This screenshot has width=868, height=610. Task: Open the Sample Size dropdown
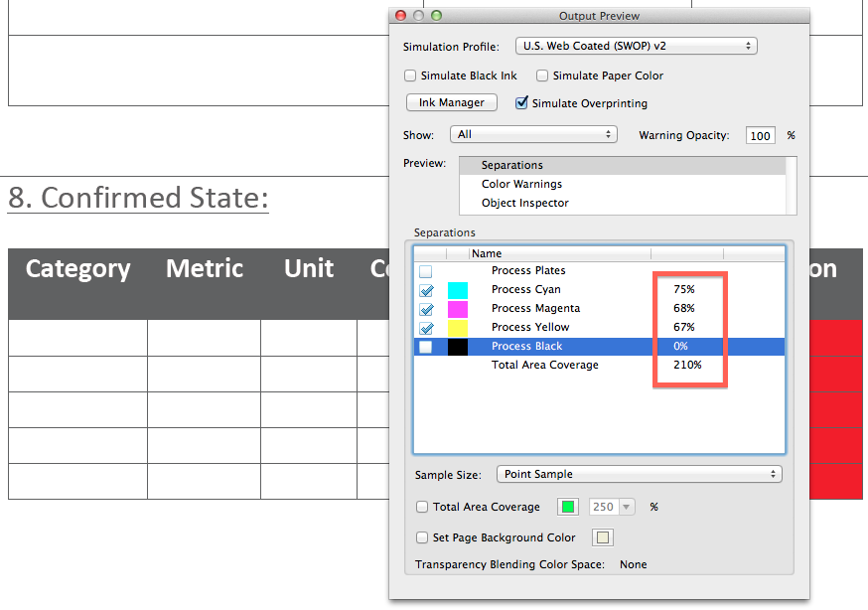coord(639,474)
